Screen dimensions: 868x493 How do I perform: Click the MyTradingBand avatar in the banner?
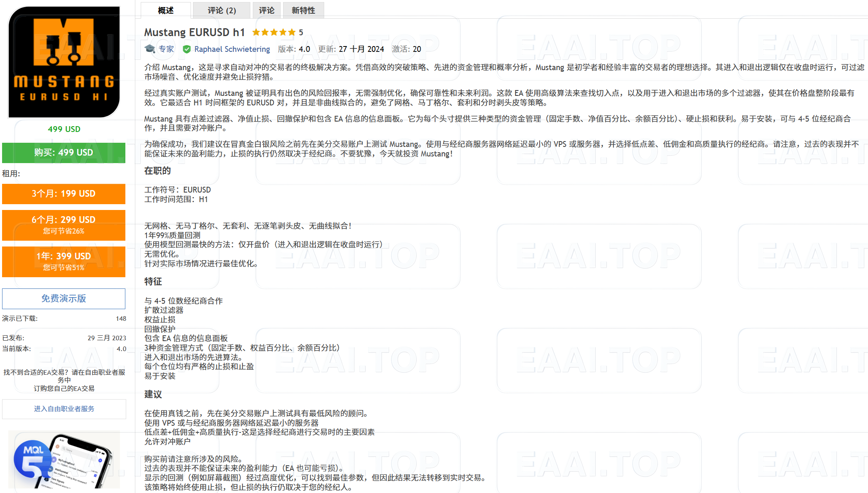[x=54, y=460]
